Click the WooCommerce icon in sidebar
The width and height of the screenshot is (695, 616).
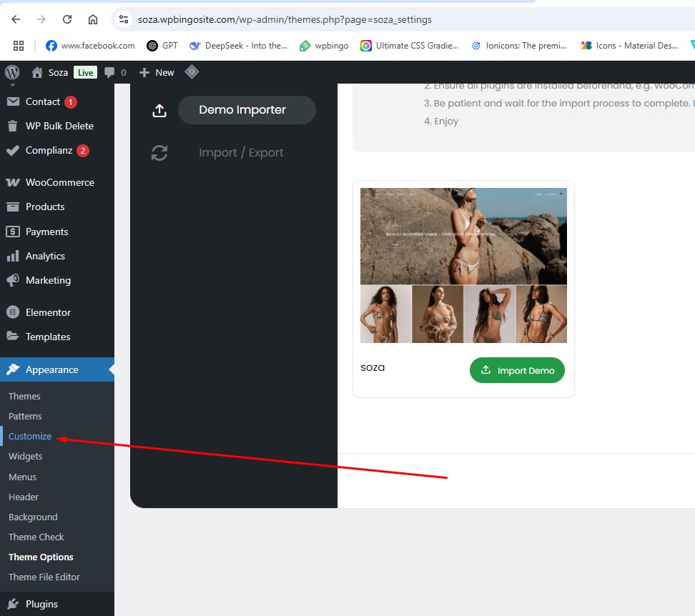[13, 182]
